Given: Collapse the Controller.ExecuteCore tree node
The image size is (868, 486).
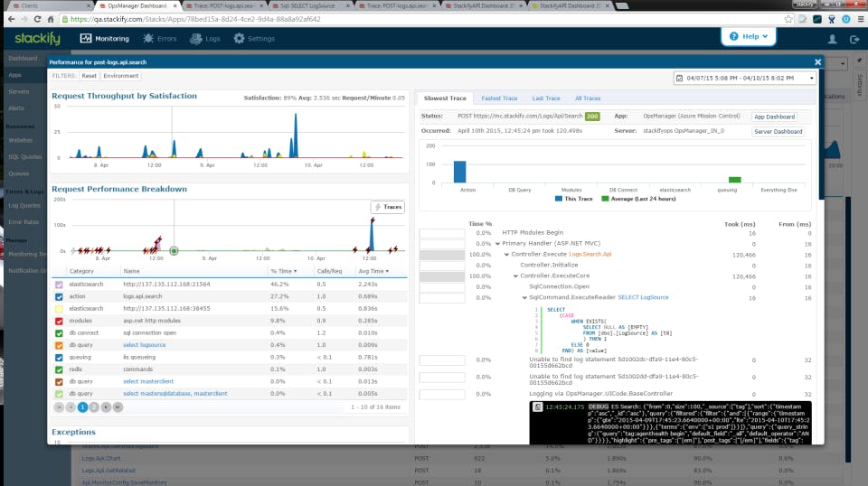Looking at the screenshot, I should click(x=515, y=276).
